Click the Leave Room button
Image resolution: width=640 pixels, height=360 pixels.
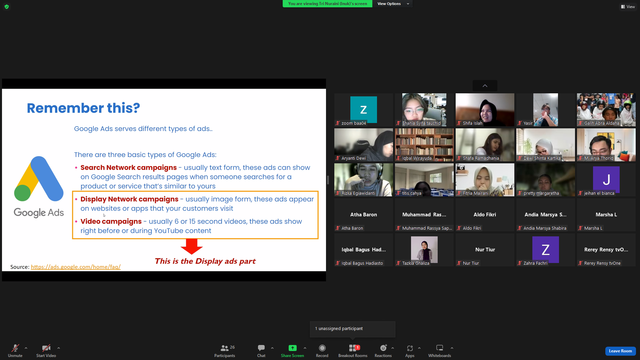[x=620, y=351]
